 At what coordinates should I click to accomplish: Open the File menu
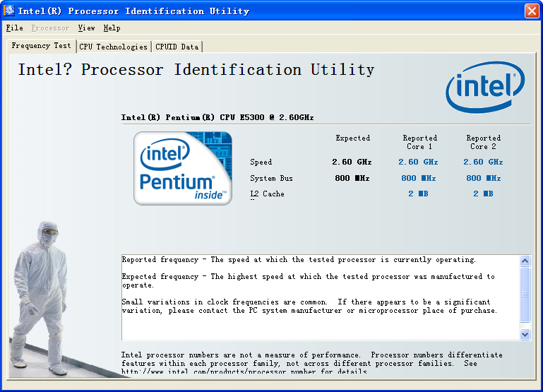14,28
